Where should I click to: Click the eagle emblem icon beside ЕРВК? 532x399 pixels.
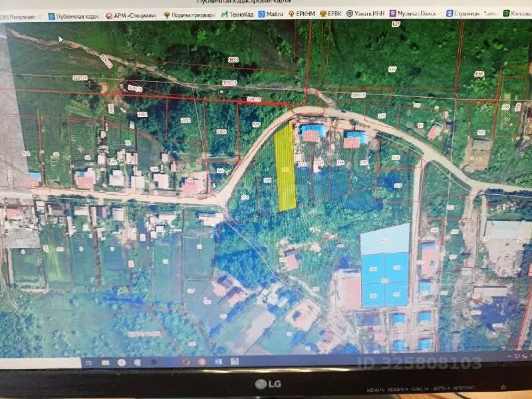point(323,13)
